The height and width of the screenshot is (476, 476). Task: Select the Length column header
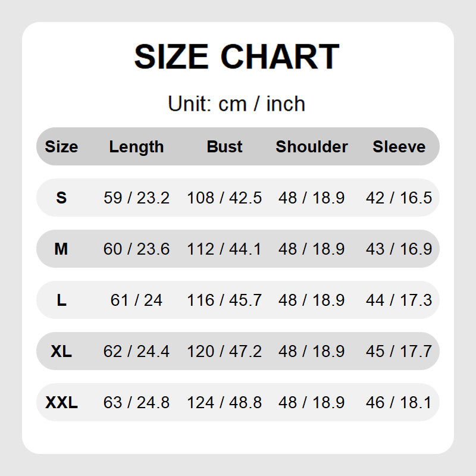[x=136, y=147]
